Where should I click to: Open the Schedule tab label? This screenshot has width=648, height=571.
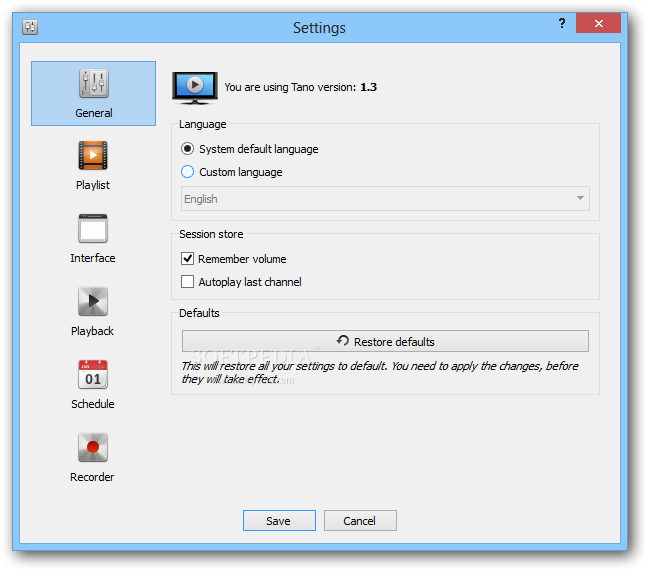(93, 404)
